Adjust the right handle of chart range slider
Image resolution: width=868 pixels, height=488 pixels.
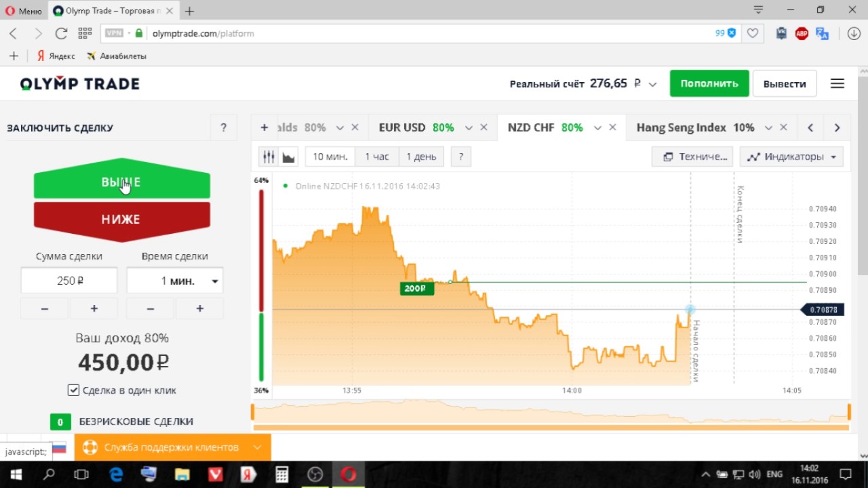tap(849, 412)
